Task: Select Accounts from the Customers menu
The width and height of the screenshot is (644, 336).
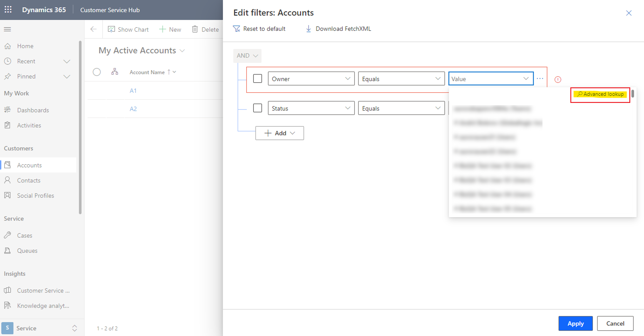Action: [x=29, y=165]
